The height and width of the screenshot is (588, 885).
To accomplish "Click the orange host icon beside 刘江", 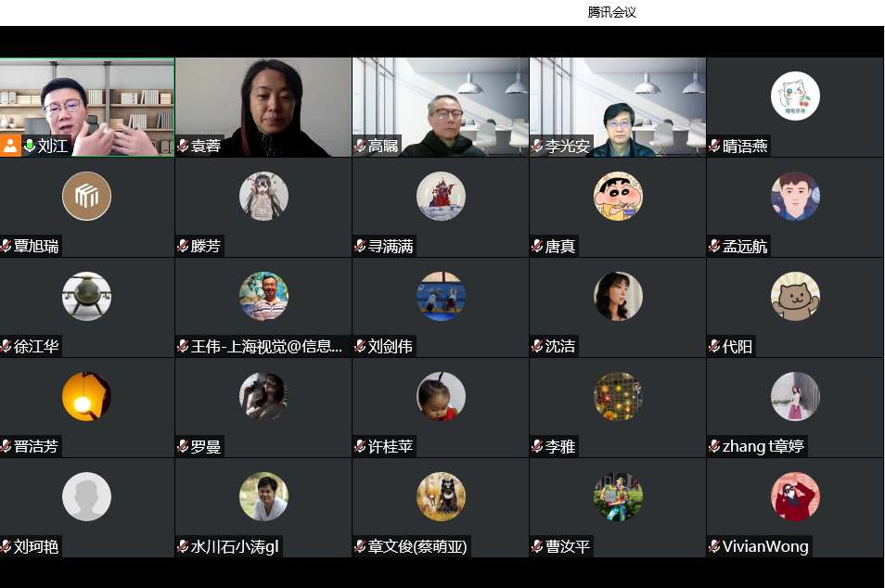I will point(10,146).
